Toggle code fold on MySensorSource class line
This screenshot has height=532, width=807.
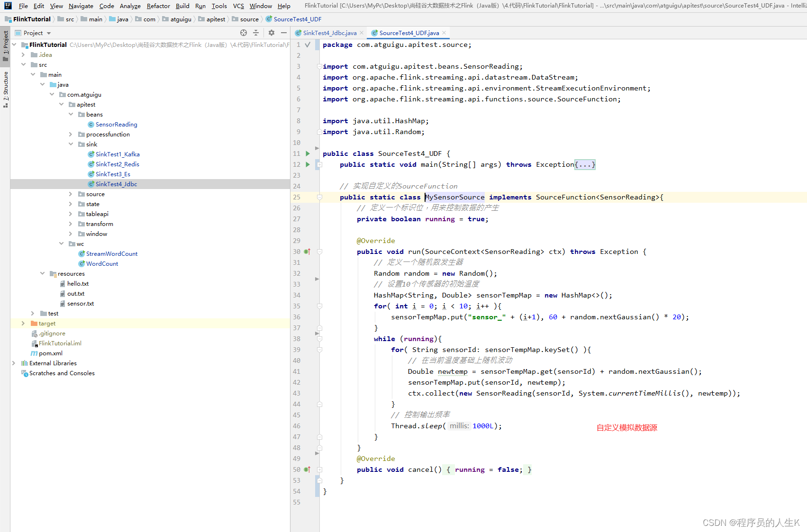click(x=319, y=197)
